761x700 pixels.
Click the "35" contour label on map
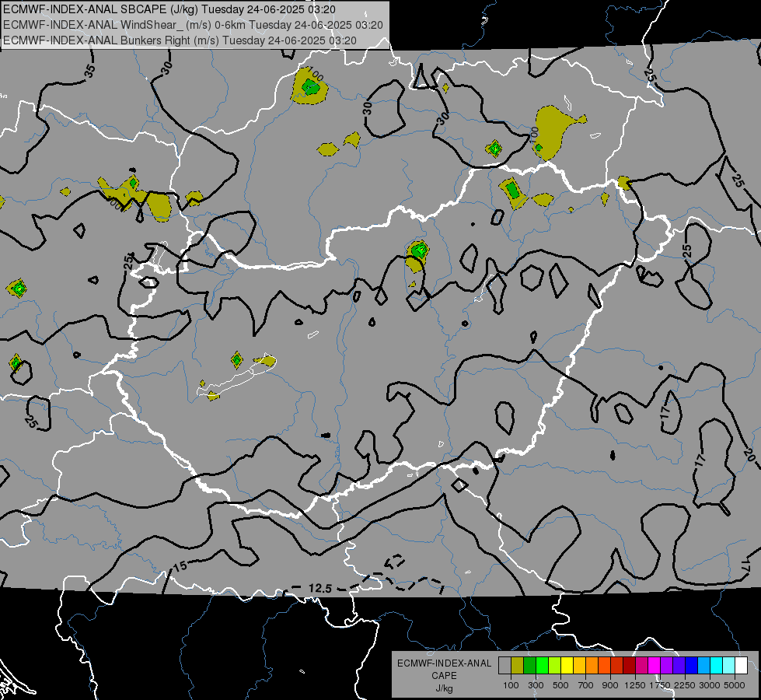click(x=90, y=71)
